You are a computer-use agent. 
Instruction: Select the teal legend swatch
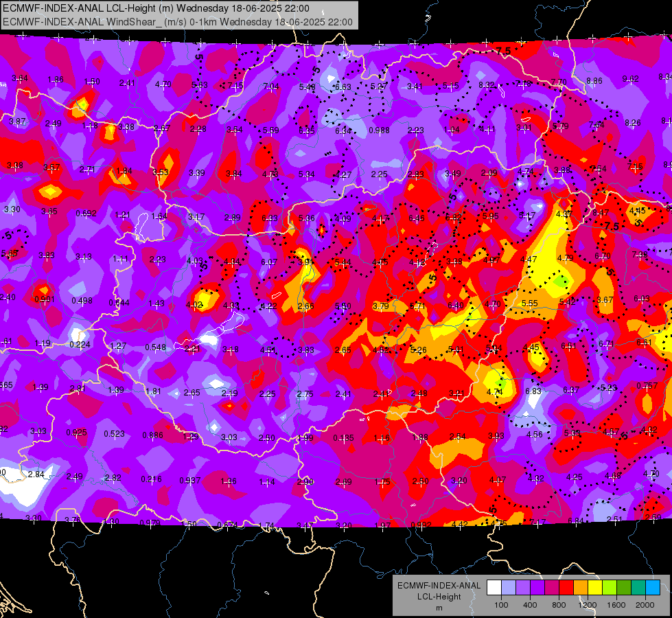tap(638, 588)
